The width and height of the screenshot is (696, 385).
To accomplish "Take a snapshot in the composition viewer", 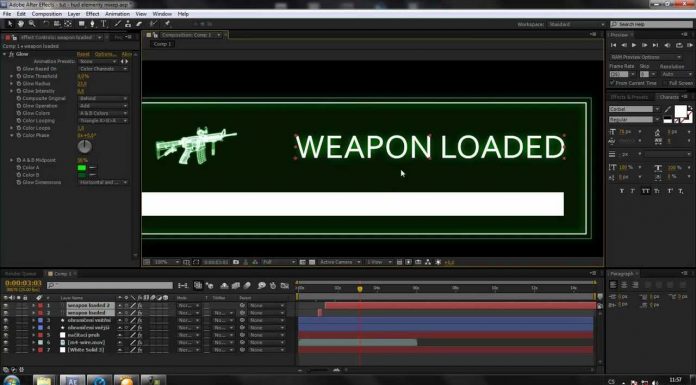I will tap(236, 262).
